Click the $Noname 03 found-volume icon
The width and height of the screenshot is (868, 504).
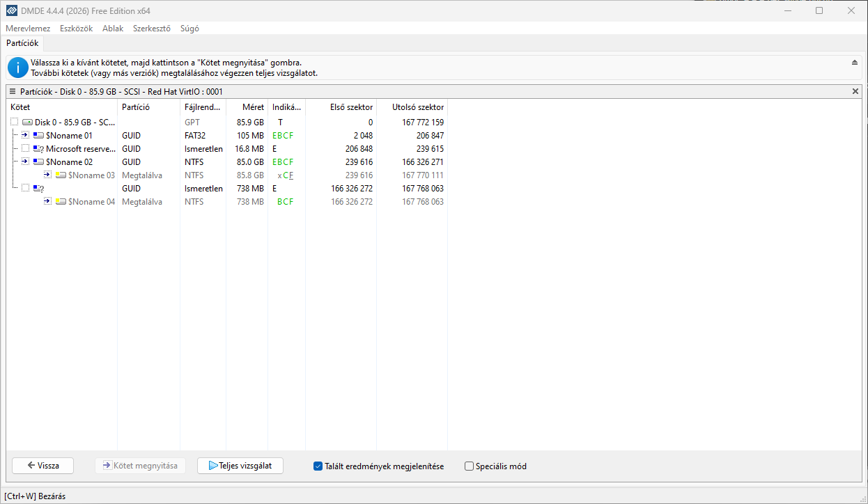point(61,175)
